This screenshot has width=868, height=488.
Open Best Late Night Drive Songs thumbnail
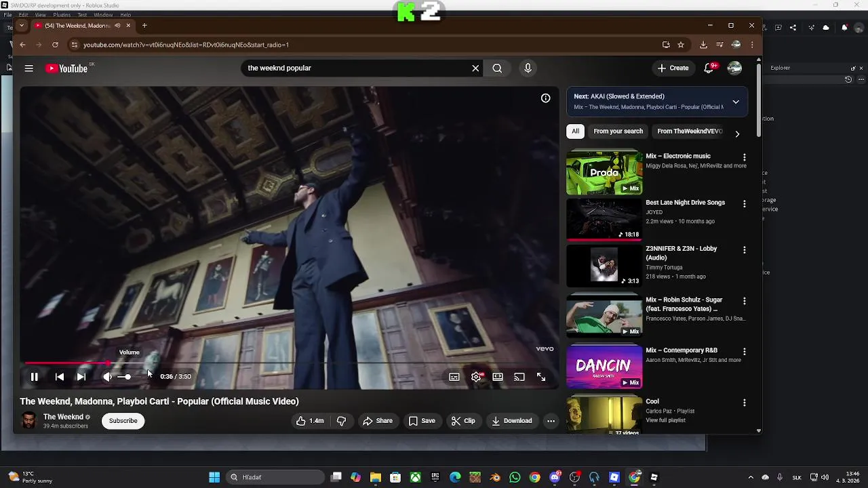tap(604, 219)
